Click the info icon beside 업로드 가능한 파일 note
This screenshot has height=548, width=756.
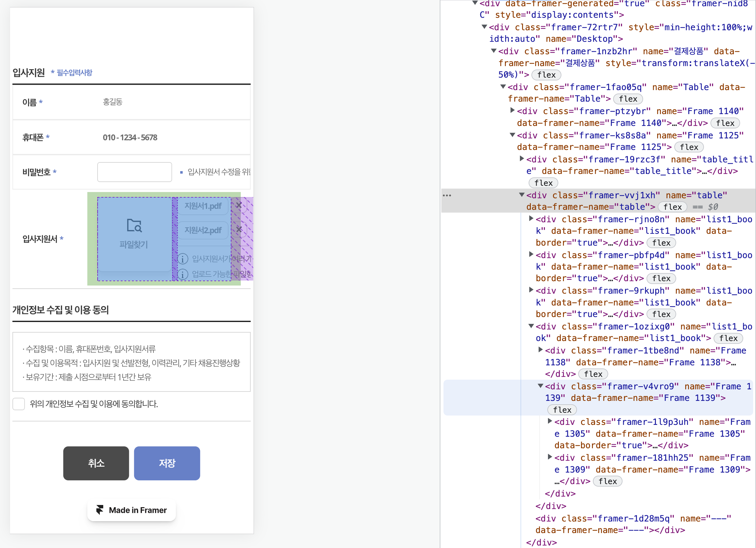coord(183,274)
